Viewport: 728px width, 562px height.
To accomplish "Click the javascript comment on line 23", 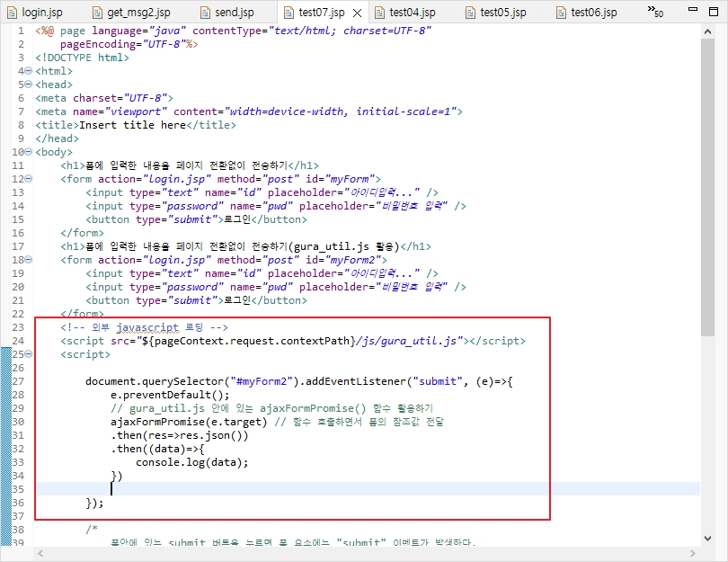I will click(x=144, y=327).
